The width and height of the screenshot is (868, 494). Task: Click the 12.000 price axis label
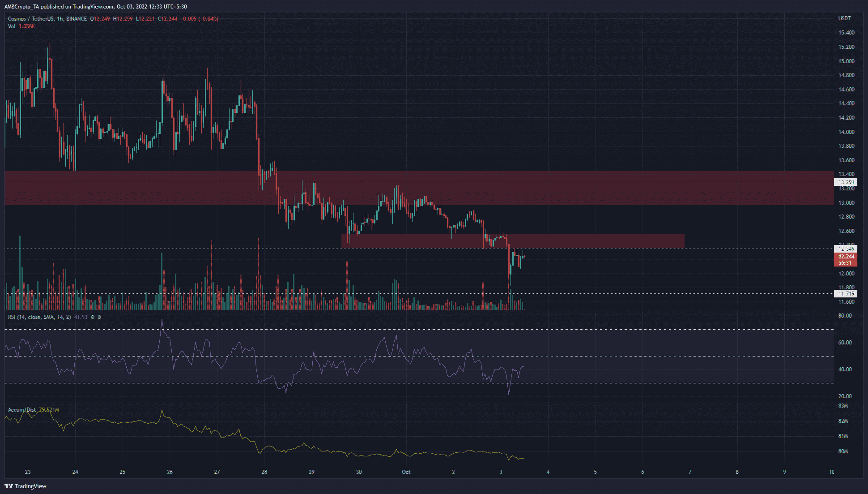pyautogui.click(x=846, y=274)
